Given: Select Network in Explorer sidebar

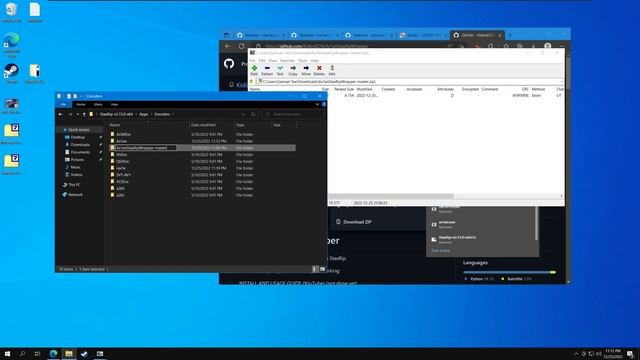Looking at the screenshot, I should (x=75, y=195).
